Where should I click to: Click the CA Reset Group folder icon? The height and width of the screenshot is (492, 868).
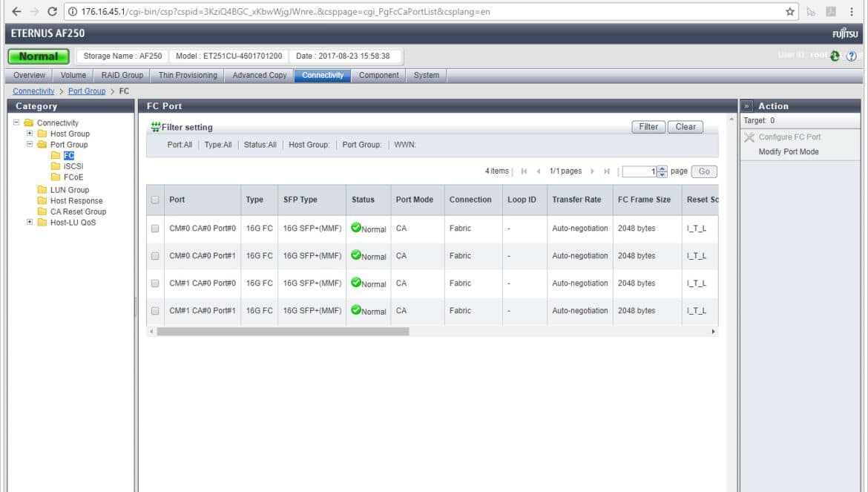tap(42, 211)
